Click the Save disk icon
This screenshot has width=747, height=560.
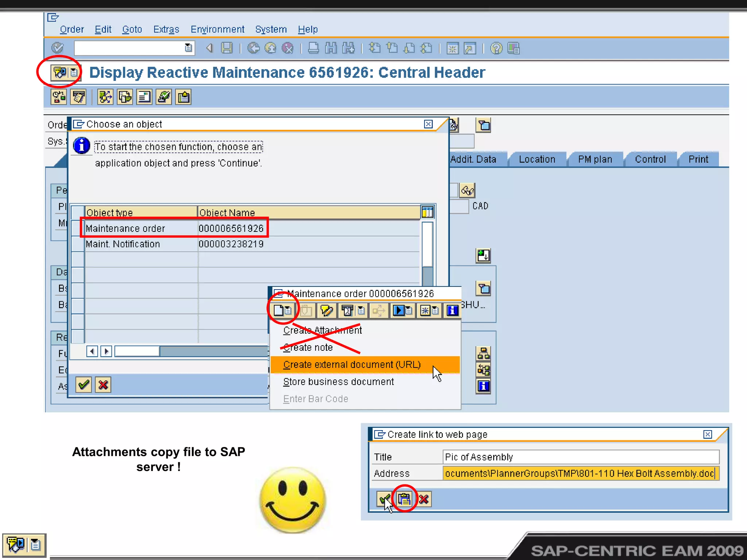(x=227, y=48)
